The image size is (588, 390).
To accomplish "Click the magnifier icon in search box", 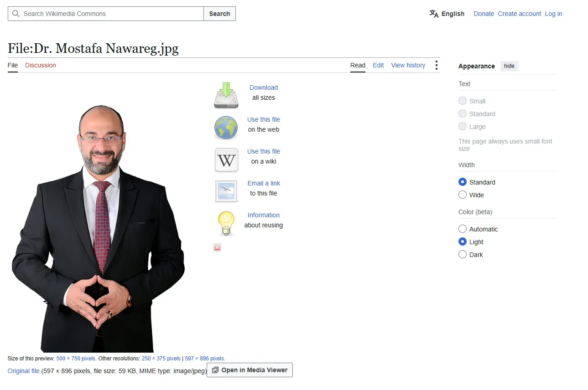I will point(16,14).
